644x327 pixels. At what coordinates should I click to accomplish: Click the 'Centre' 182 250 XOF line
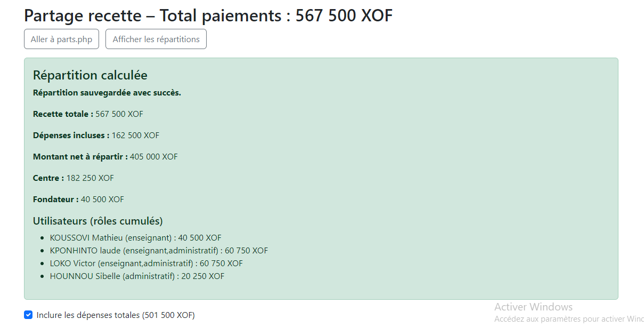74,178
